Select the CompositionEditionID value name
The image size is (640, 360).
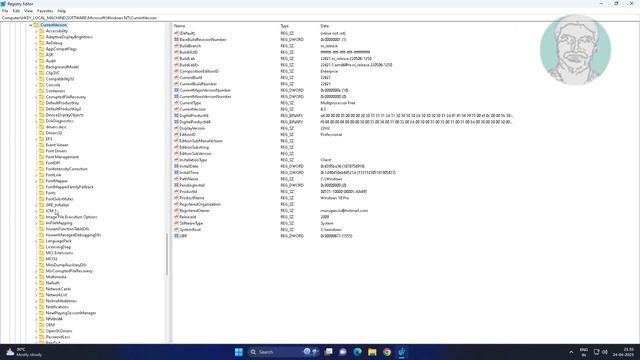tap(199, 71)
